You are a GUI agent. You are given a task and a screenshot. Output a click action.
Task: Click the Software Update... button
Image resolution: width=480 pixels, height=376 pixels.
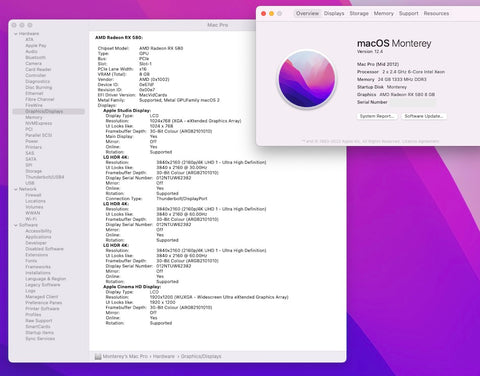[424, 116]
